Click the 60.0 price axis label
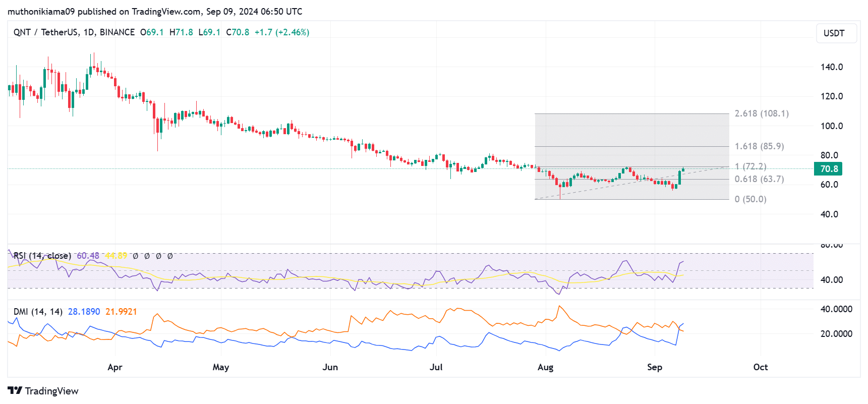The width and height of the screenshot is (868, 404). (x=829, y=185)
